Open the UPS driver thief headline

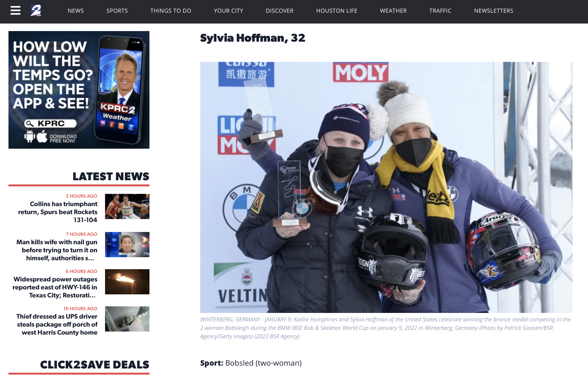[57, 324]
